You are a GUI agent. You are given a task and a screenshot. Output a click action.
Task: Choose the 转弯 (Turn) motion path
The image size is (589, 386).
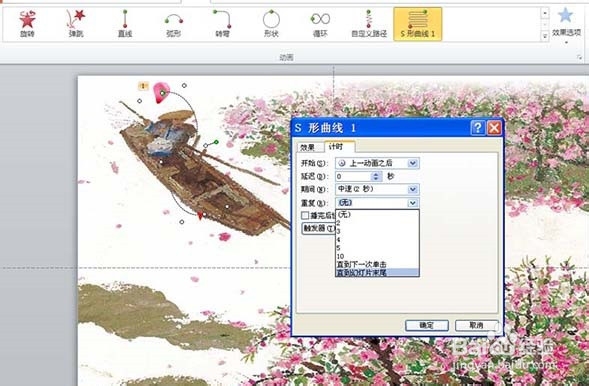coord(222,23)
